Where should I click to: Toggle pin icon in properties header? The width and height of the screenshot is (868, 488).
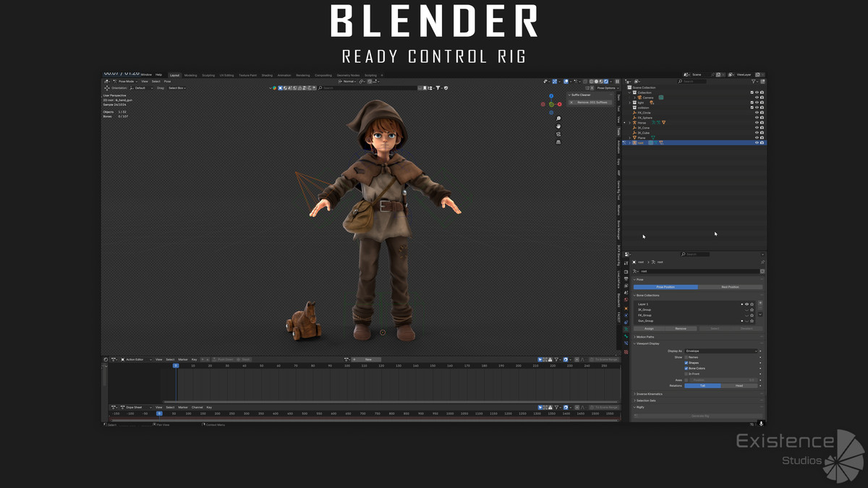(x=762, y=262)
